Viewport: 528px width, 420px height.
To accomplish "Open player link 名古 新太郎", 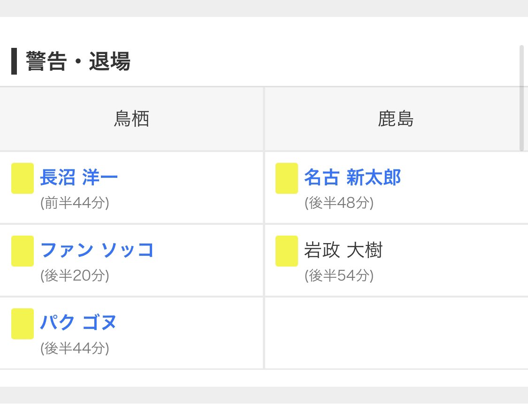I will pyautogui.click(x=352, y=177).
